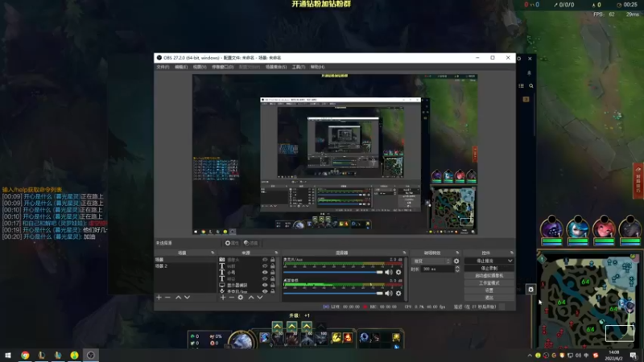
Task: Click the 退出 exit button
Action: tap(489, 298)
